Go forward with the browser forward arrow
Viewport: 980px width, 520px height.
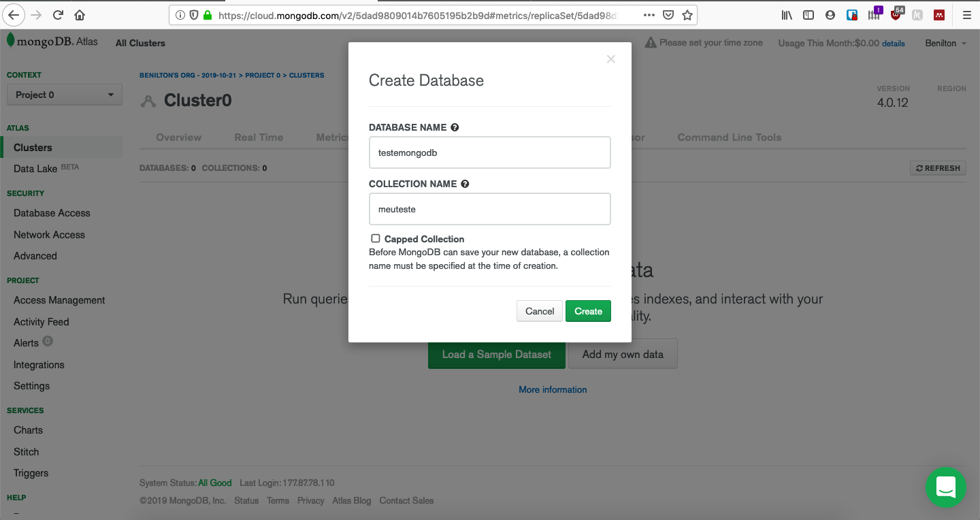tap(36, 14)
